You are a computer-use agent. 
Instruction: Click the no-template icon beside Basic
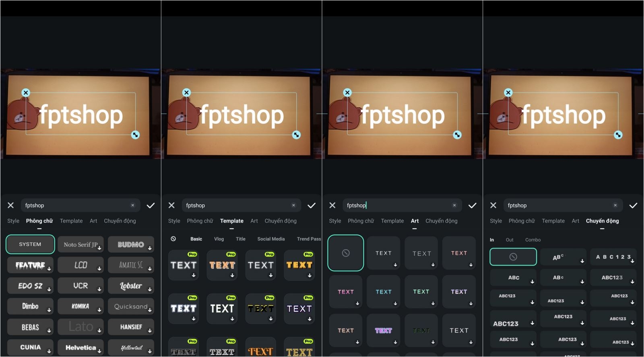pos(173,239)
